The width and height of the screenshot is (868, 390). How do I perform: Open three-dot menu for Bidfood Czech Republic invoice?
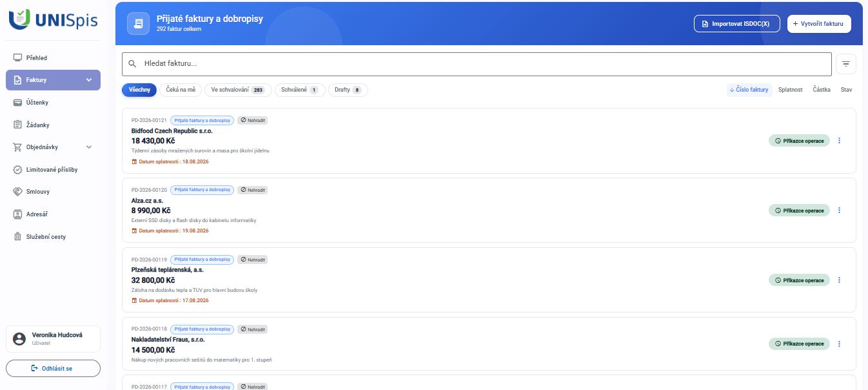coord(839,141)
